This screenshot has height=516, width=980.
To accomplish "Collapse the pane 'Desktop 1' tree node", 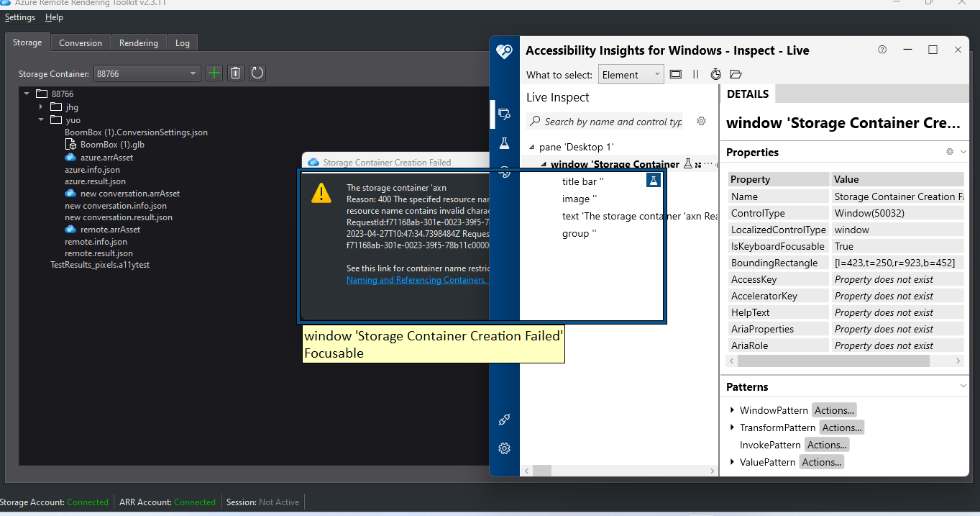I will (532, 147).
